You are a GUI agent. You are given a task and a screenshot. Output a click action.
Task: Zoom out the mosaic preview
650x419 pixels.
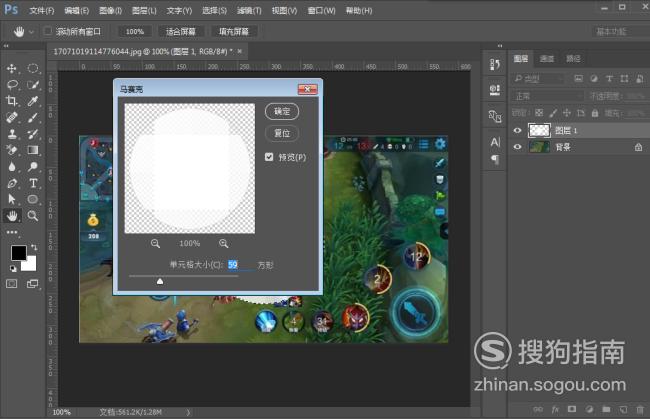click(x=155, y=244)
